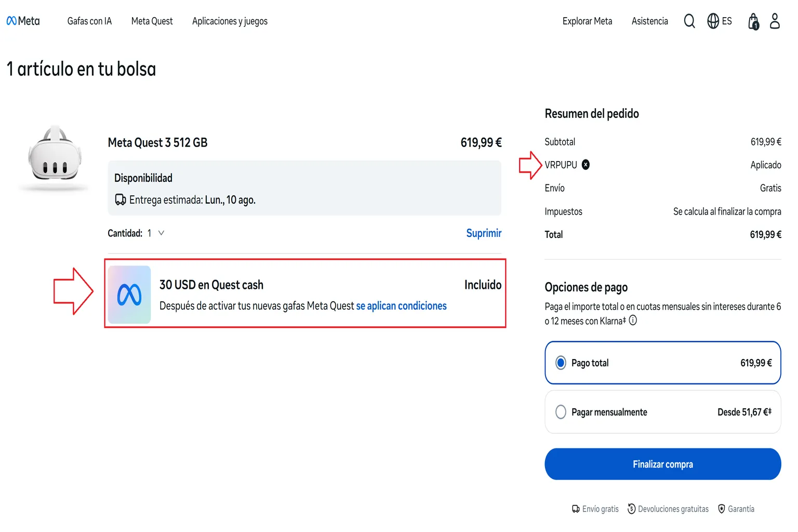
Task: Click the delivery truck icon by Entrega estimada
Action: 121,199
